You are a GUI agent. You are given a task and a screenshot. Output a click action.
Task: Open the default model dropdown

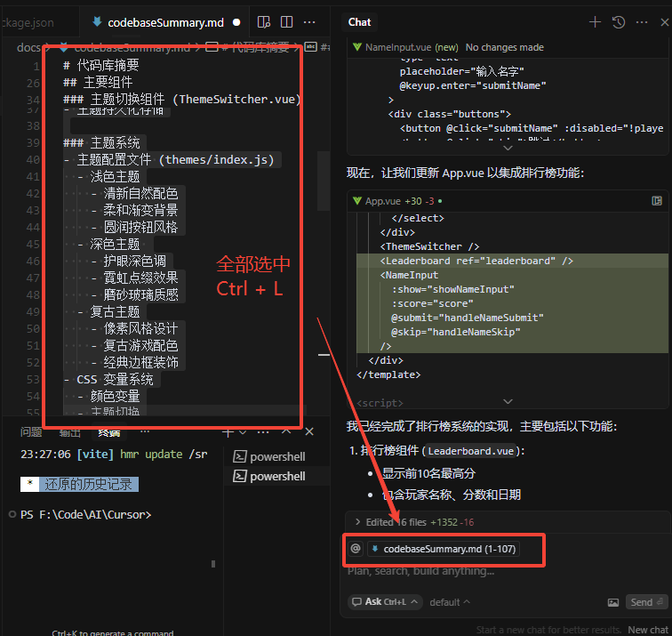450,602
